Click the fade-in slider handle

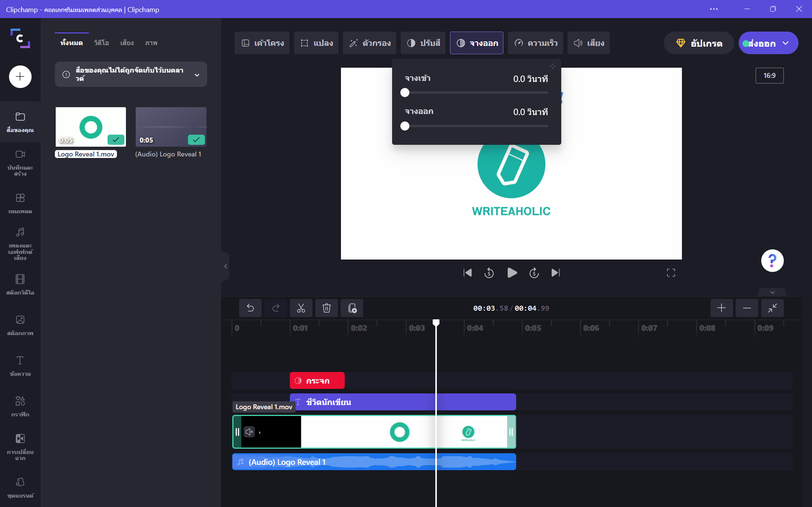pyautogui.click(x=405, y=93)
